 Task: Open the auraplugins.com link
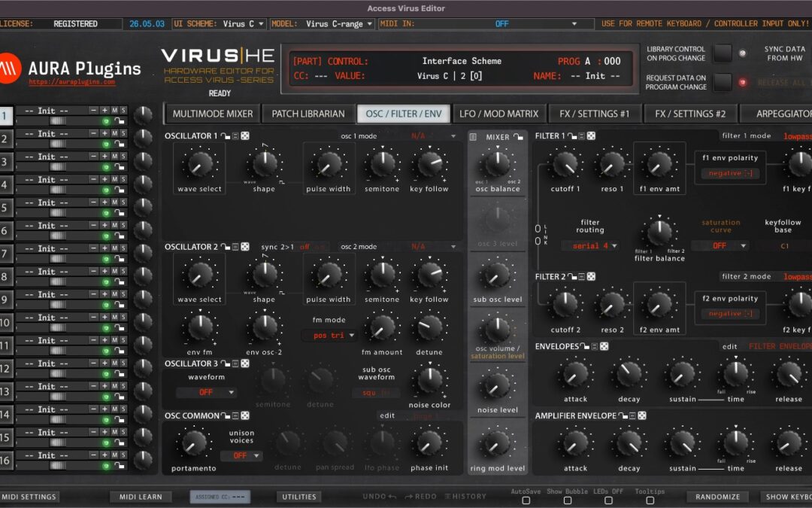[x=72, y=82]
